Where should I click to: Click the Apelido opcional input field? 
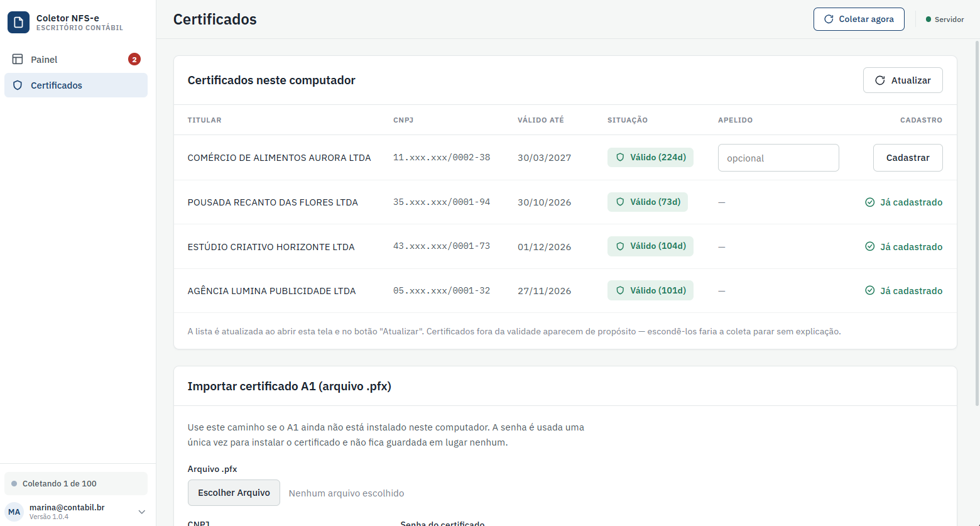(x=778, y=158)
